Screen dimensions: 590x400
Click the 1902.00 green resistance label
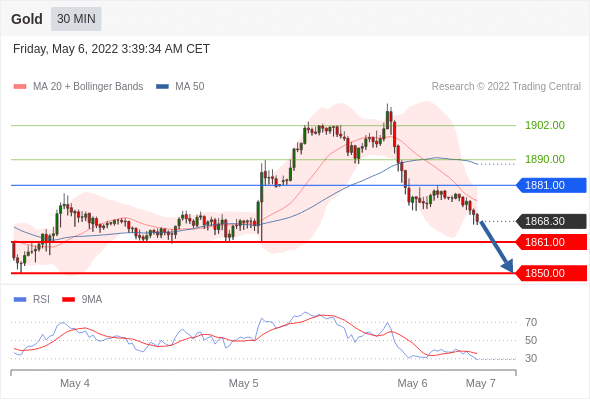coord(545,125)
